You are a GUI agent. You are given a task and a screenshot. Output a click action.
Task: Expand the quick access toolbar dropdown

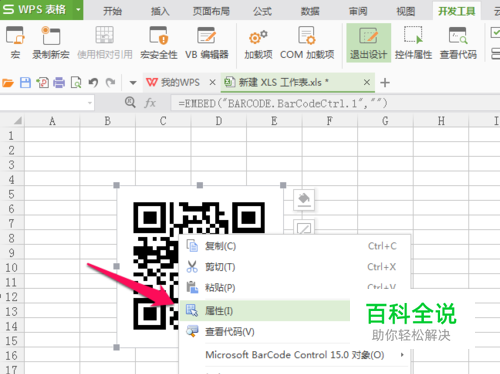(133, 83)
